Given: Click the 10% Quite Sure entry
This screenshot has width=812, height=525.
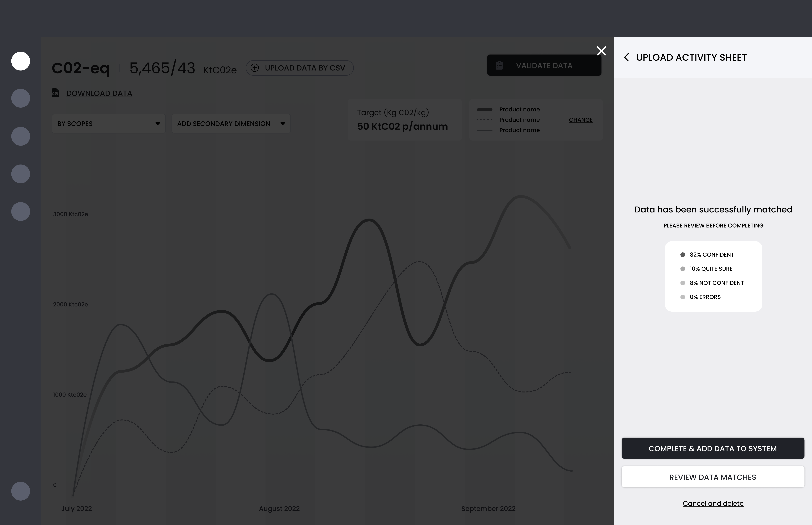Looking at the screenshot, I should pyautogui.click(x=711, y=269).
